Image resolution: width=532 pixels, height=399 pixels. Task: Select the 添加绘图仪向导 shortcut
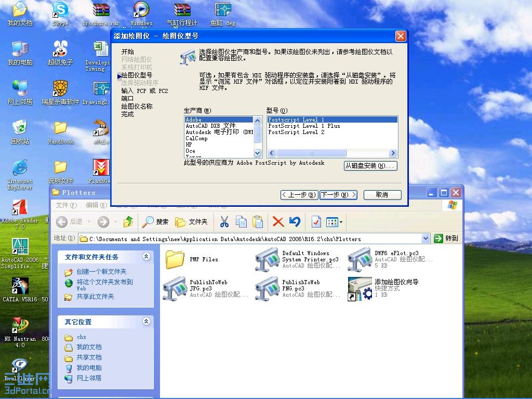click(x=383, y=289)
